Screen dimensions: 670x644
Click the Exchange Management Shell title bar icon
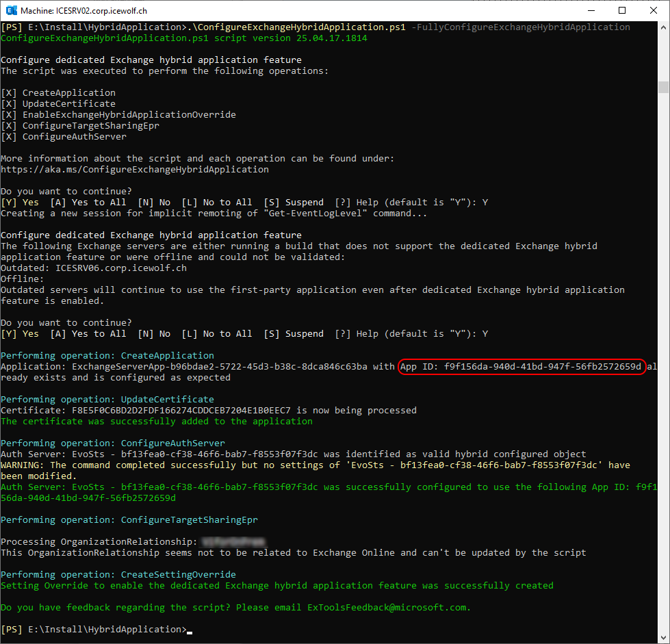11,11
